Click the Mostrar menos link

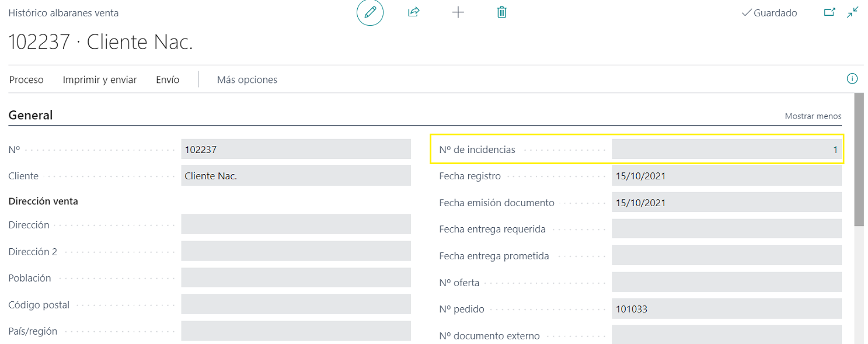pos(813,116)
